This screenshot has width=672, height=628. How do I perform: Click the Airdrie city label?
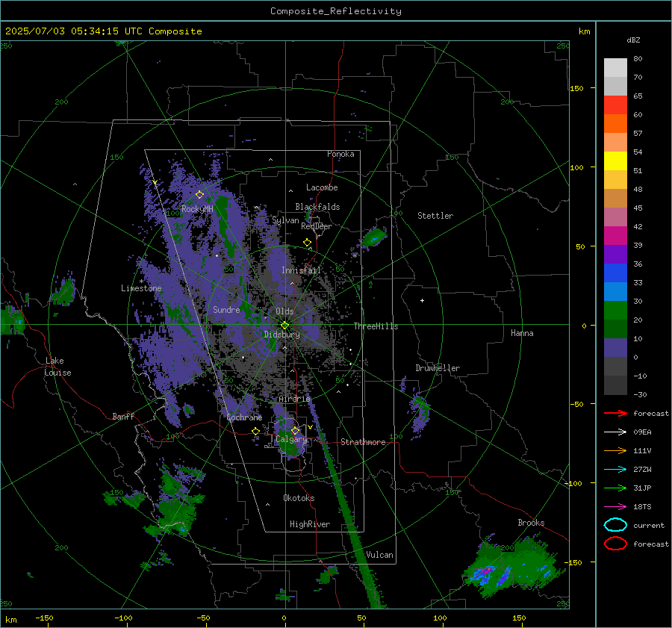(294, 399)
